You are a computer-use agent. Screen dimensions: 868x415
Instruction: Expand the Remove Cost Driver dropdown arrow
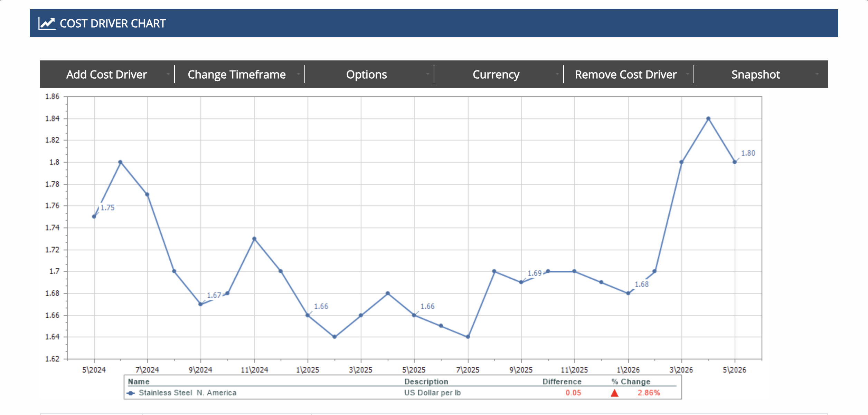(x=687, y=74)
